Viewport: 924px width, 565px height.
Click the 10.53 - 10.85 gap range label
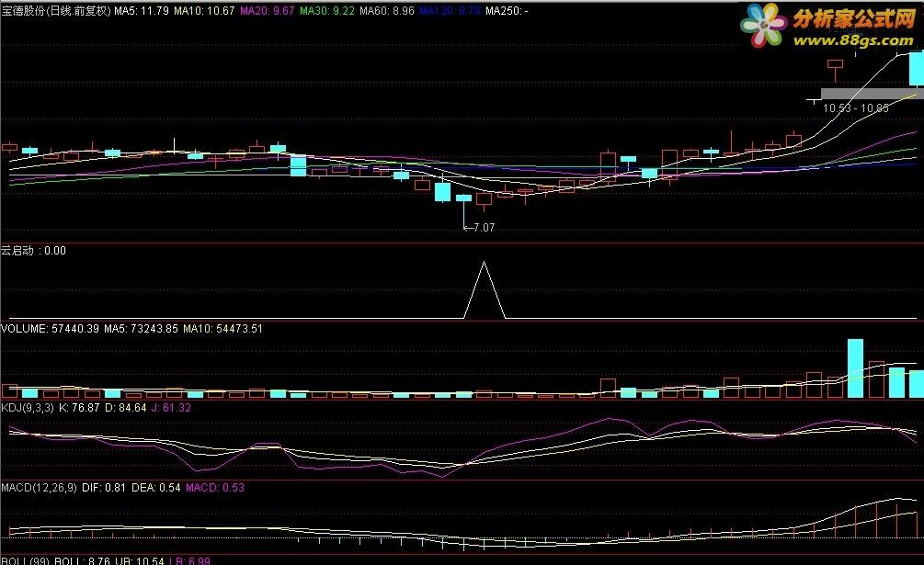tap(856, 108)
